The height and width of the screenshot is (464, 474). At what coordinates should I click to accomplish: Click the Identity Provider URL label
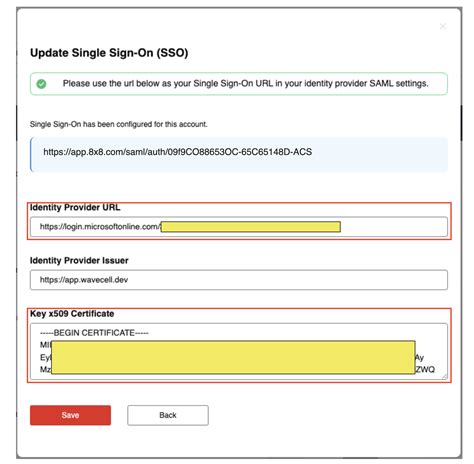75,207
